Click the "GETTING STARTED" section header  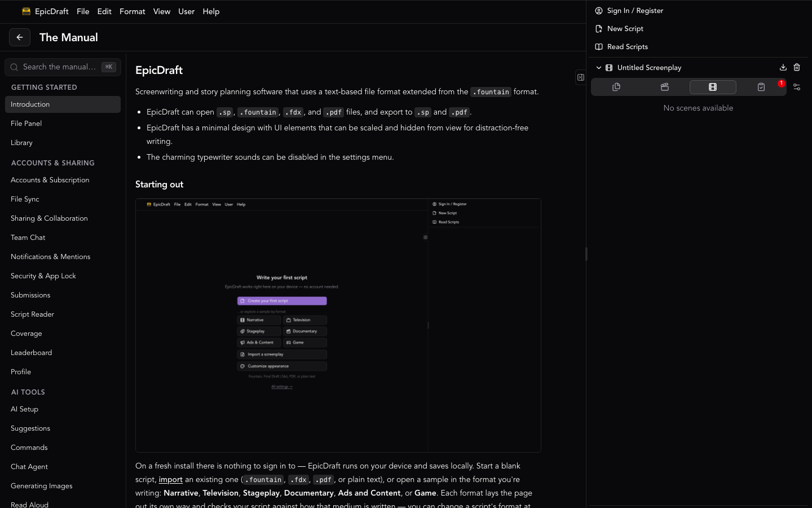coord(44,87)
